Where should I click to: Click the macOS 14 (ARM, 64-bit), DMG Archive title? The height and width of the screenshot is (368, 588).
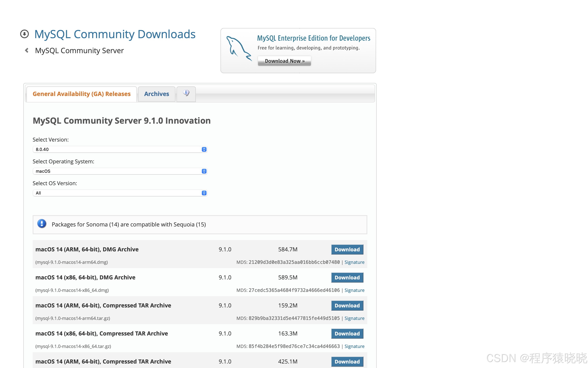87,249
